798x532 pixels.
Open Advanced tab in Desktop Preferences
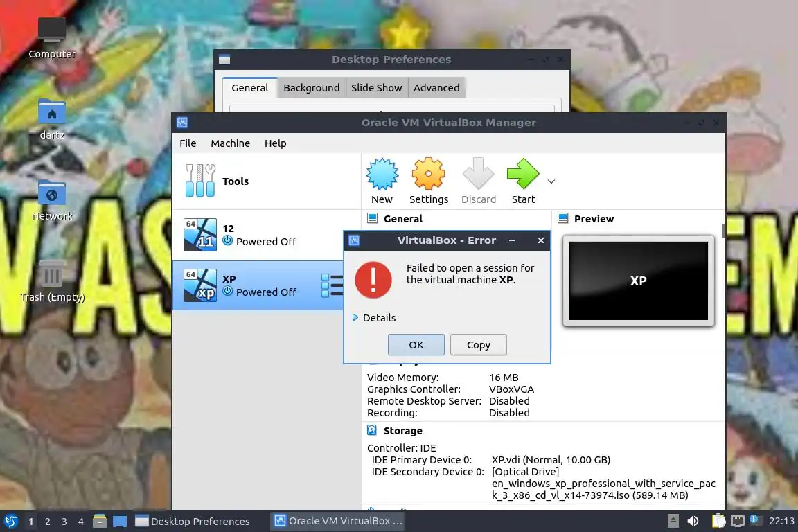point(436,87)
